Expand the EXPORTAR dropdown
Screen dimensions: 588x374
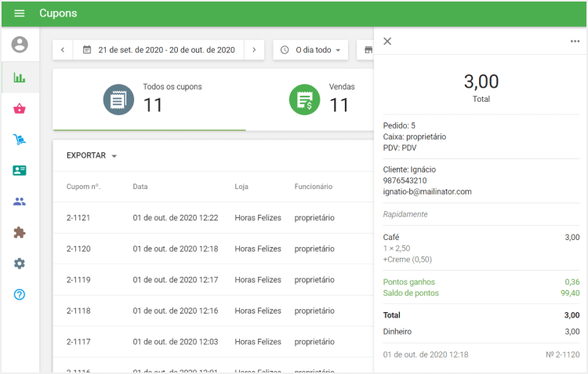[x=92, y=156]
